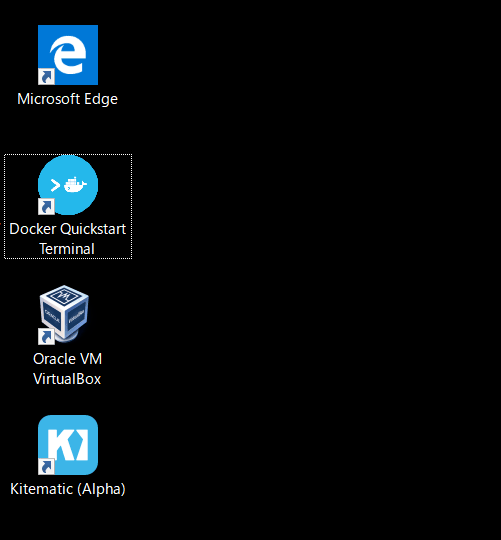The image size is (501, 540).
Task: Click the '>' prompt symbol in the Docker icon
Action: [55, 185]
